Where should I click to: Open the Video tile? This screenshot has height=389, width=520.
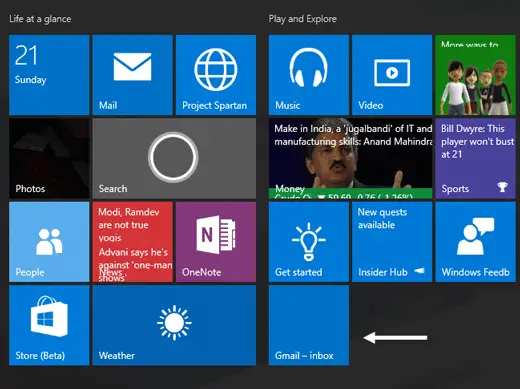392,75
